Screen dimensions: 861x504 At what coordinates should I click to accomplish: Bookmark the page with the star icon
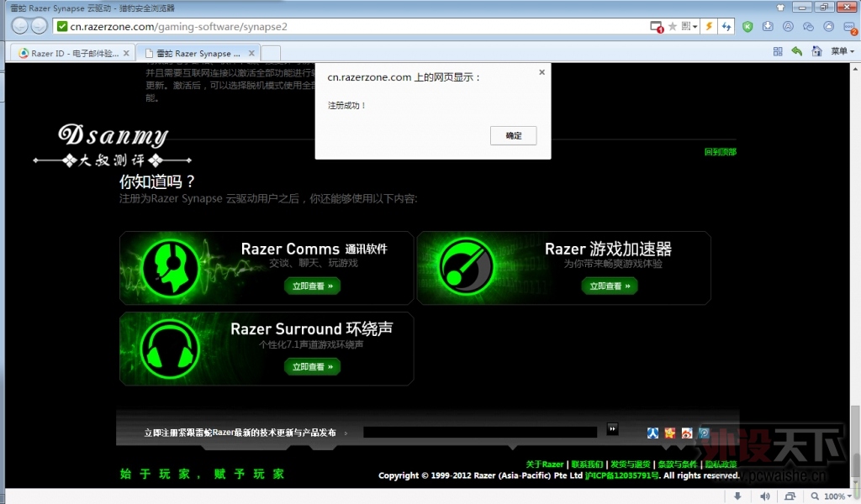point(672,26)
